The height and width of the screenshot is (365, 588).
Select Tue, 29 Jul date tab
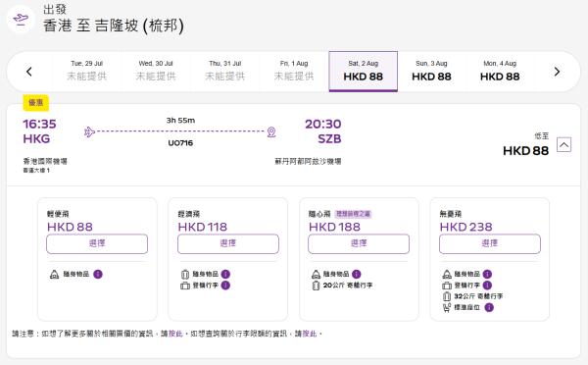(x=86, y=71)
